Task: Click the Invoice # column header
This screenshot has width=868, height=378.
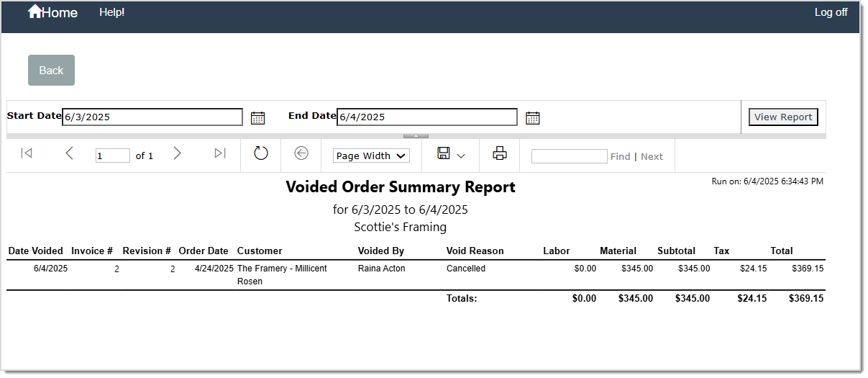Action: [92, 251]
